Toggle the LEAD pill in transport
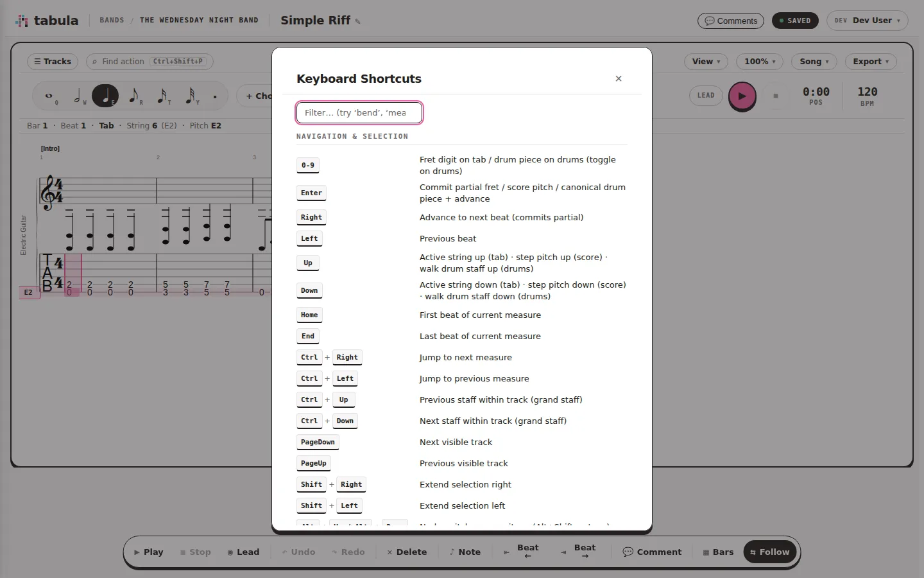Image resolution: width=924 pixels, height=578 pixels. [x=706, y=96]
